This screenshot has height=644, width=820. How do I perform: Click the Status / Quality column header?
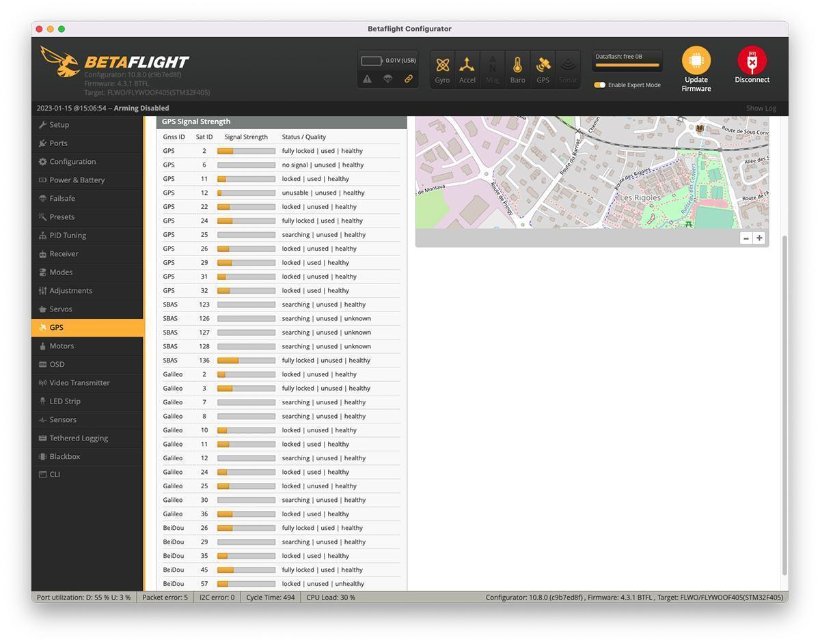[304, 137]
